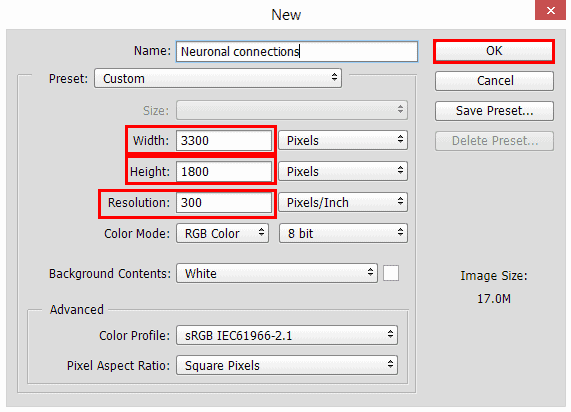
Task: Click the Resolution field showing 300
Action: [224, 203]
